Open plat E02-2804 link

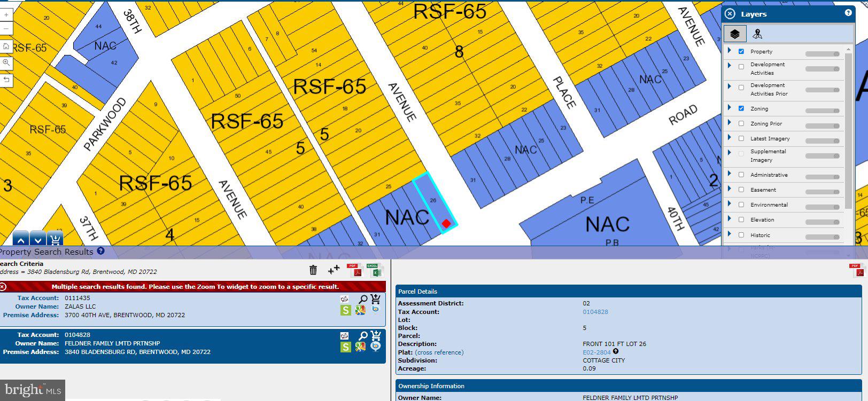(596, 352)
